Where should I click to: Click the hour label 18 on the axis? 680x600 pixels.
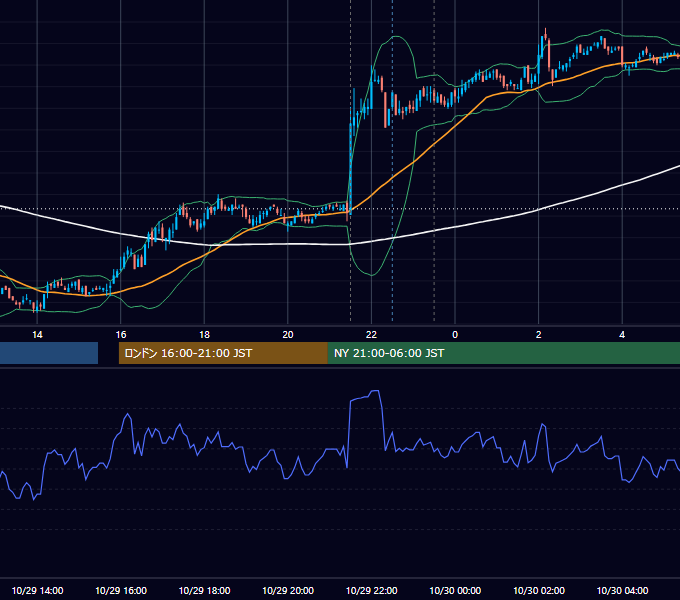[x=204, y=335]
